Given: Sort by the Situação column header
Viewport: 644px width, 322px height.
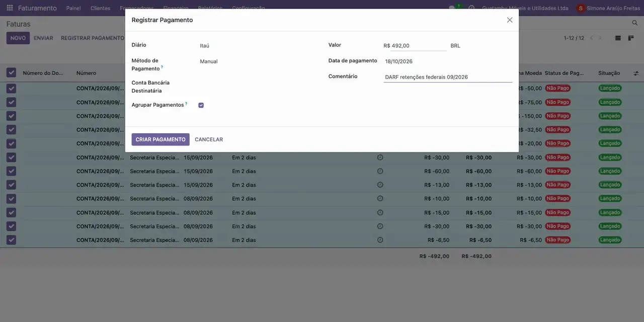Looking at the screenshot, I should coord(609,73).
